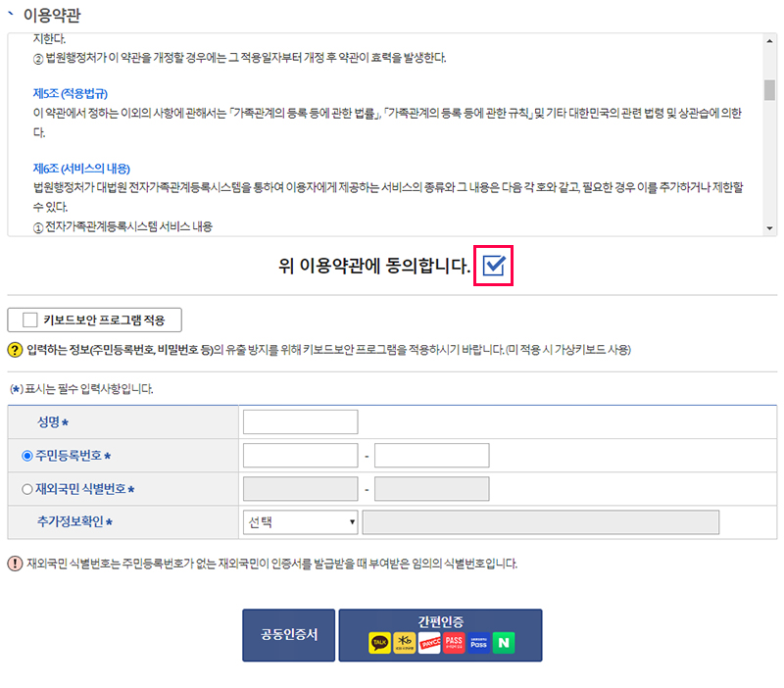
Task: Select Samsung Pass authentication
Action: tap(478, 643)
